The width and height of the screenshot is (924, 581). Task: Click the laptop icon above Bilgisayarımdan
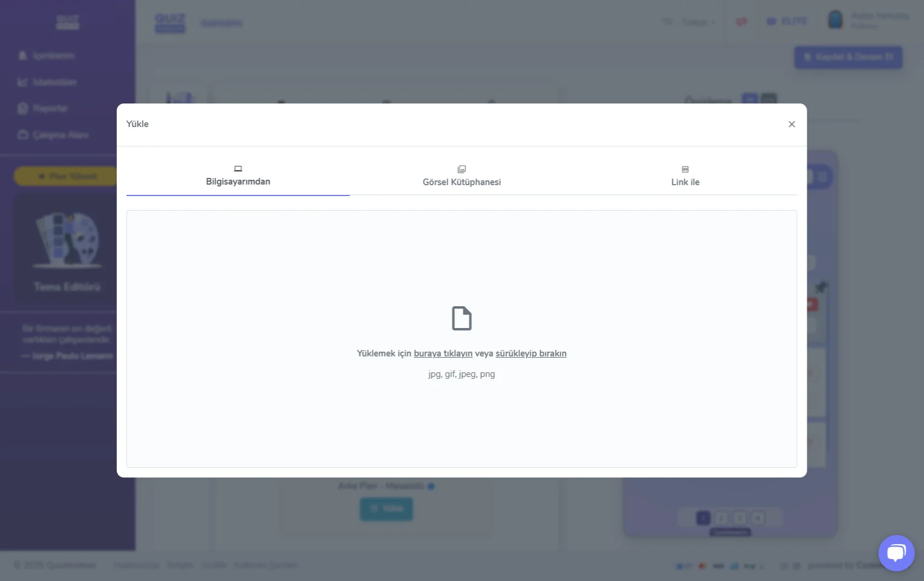coord(238,169)
